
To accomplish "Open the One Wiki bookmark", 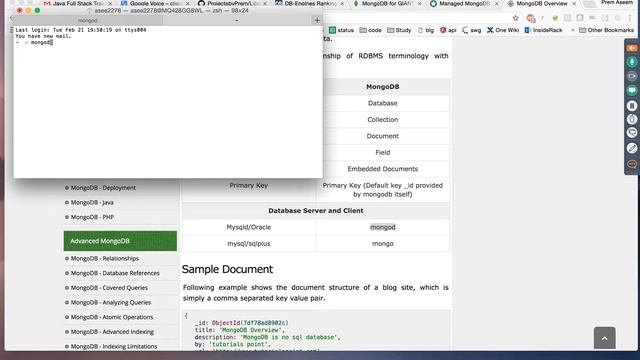I will coord(503,30).
